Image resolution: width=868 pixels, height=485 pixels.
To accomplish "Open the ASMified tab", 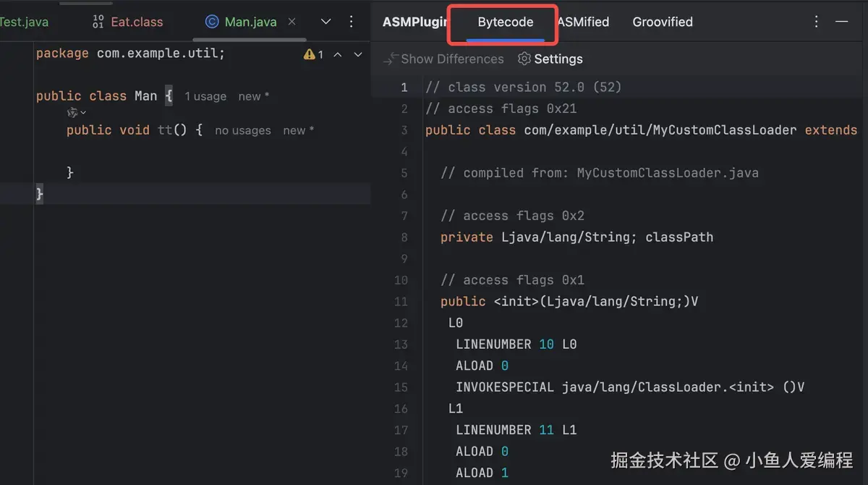I will (583, 22).
